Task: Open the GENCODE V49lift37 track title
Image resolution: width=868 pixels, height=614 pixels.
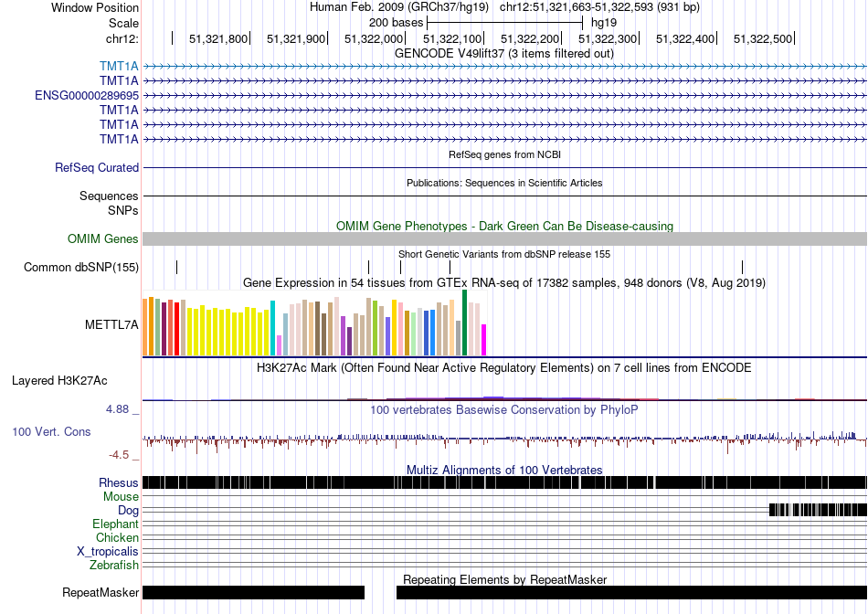Action: 504,53
